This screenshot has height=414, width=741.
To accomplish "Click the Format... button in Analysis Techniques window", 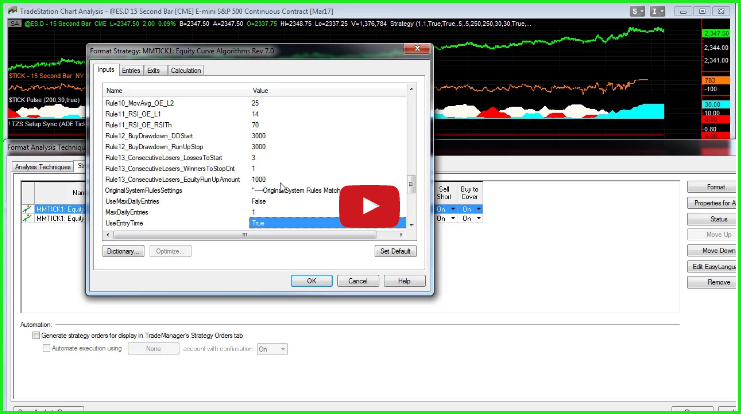I will [x=714, y=187].
